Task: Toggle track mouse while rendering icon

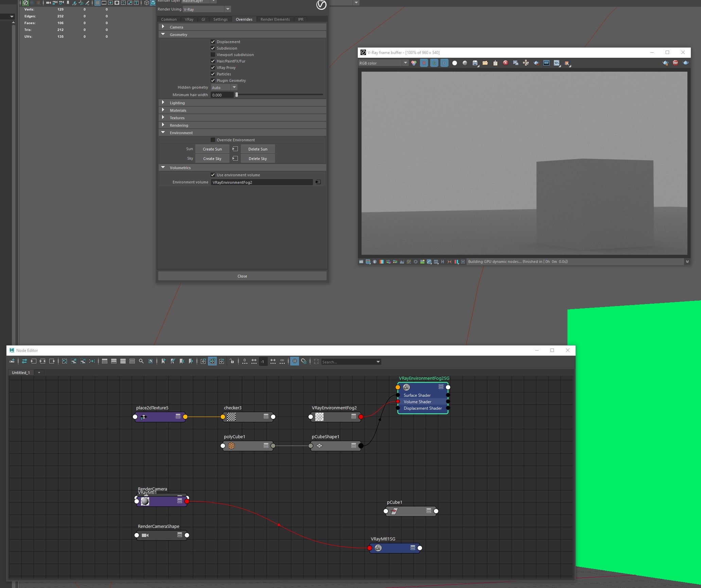Action: click(x=526, y=63)
